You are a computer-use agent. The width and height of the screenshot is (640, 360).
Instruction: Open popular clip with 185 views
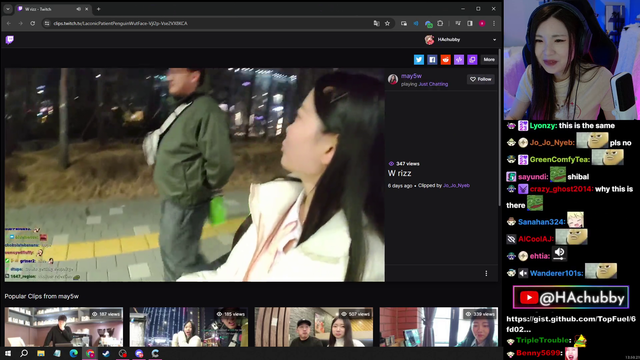189,327
